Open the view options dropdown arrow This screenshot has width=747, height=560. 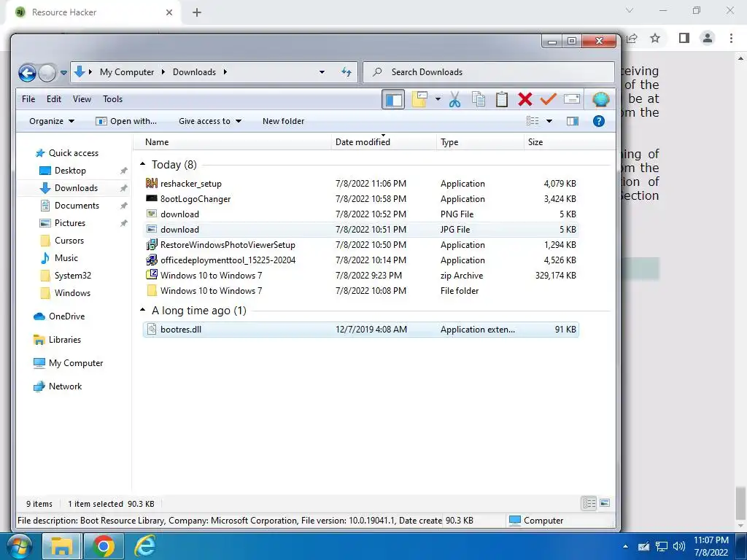549,121
